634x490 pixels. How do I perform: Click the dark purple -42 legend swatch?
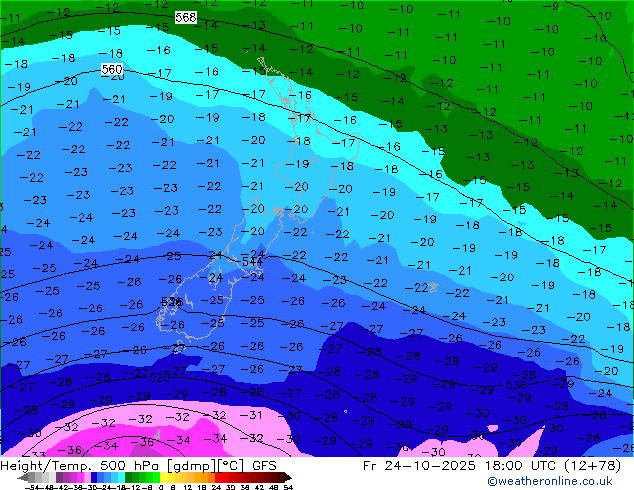pyautogui.click(x=59, y=477)
